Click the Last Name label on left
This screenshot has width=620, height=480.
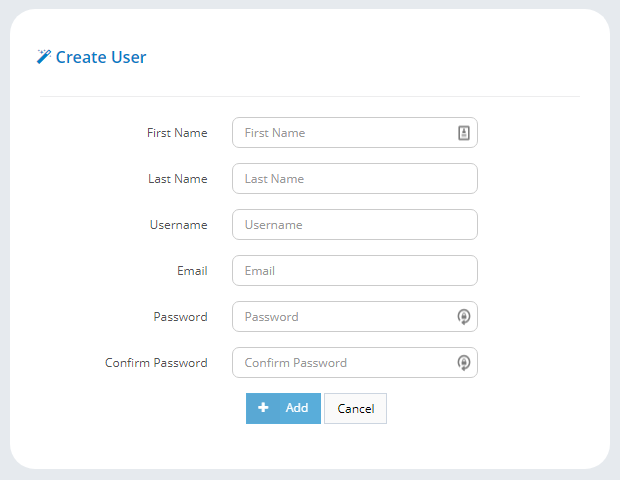click(178, 179)
